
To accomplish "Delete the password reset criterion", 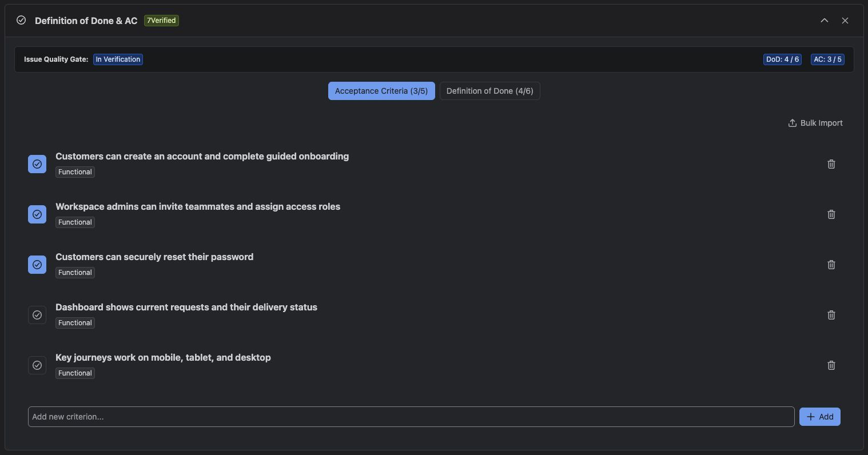I will [x=831, y=265].
